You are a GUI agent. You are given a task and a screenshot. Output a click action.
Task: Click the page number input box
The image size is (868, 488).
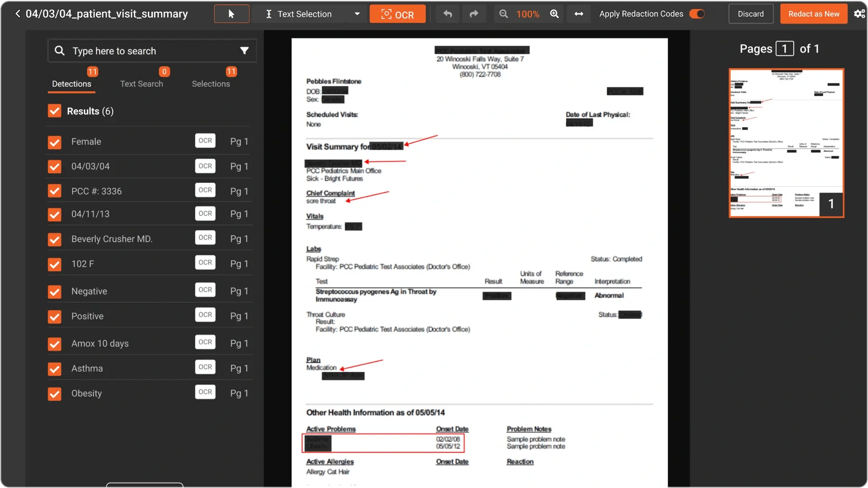pos(784,49)
